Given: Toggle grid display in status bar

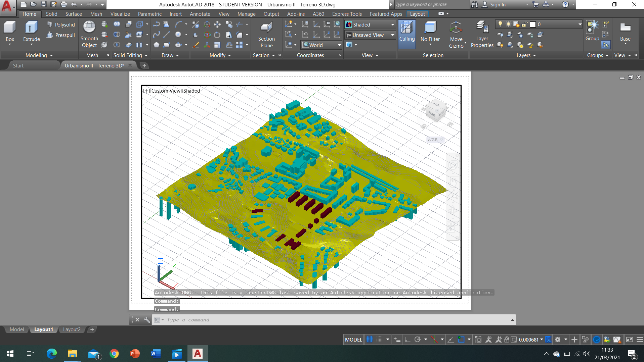Looking at the screenshot, I should click(370, 340).
